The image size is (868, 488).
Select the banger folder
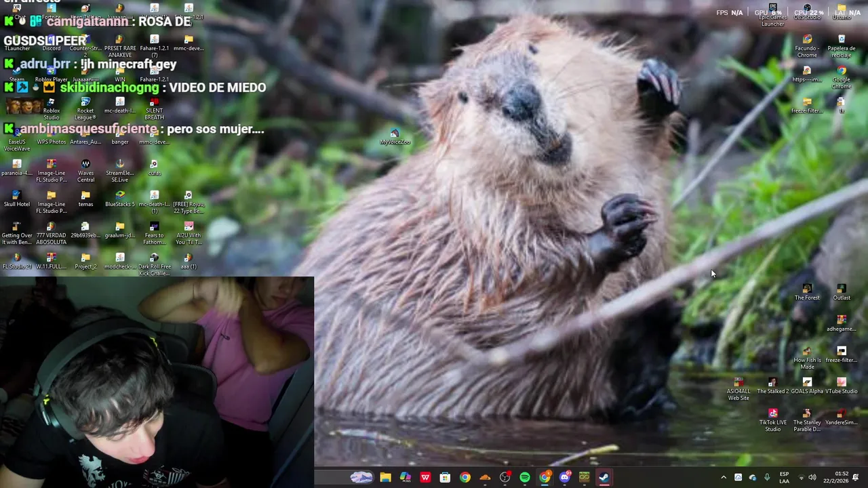click(x=120, y=137)
